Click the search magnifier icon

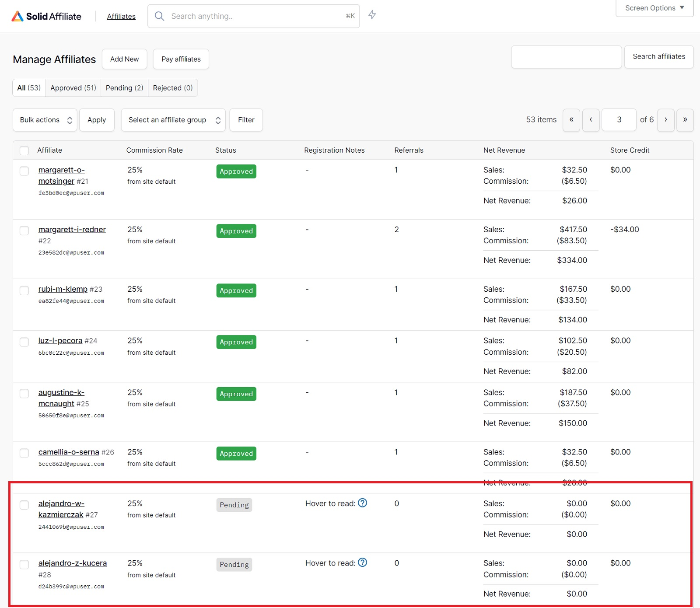[x=160, y=16]
